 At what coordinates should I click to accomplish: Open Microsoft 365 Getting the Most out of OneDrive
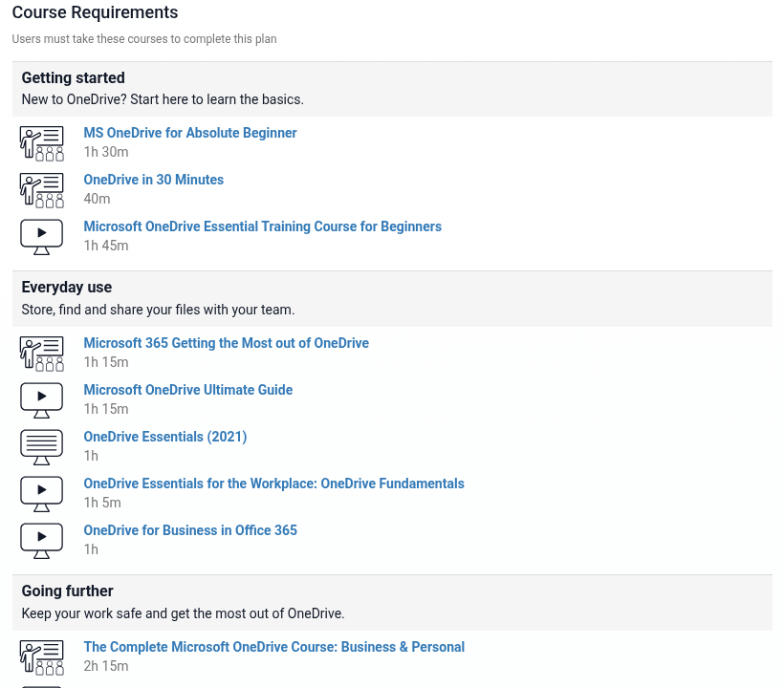pos(226,343)
